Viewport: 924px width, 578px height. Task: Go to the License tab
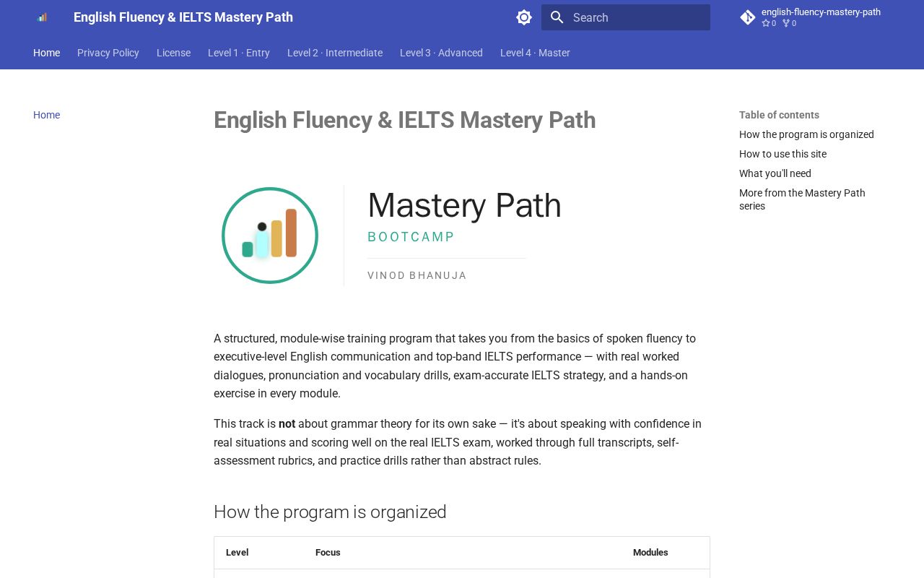(173, 53)
